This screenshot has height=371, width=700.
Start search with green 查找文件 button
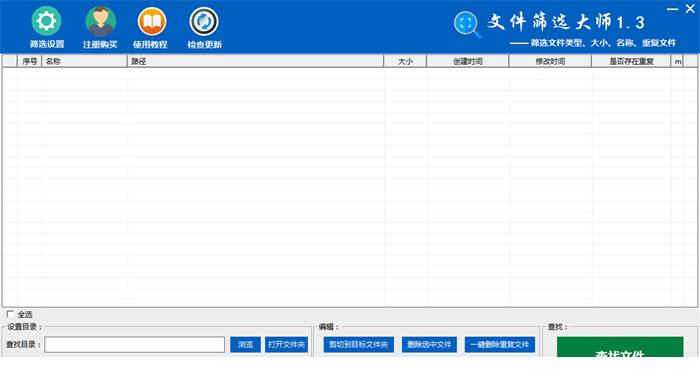(x=620, y=347)
